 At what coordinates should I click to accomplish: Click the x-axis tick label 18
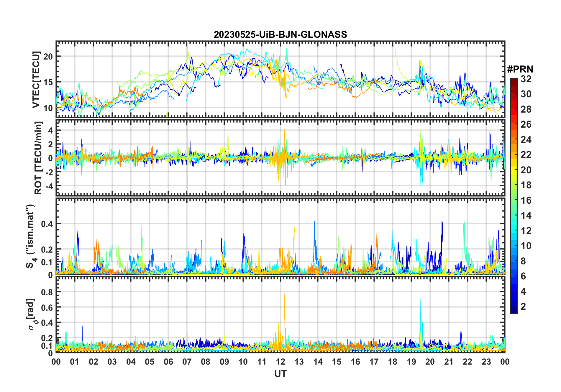[x=393, y=362]
